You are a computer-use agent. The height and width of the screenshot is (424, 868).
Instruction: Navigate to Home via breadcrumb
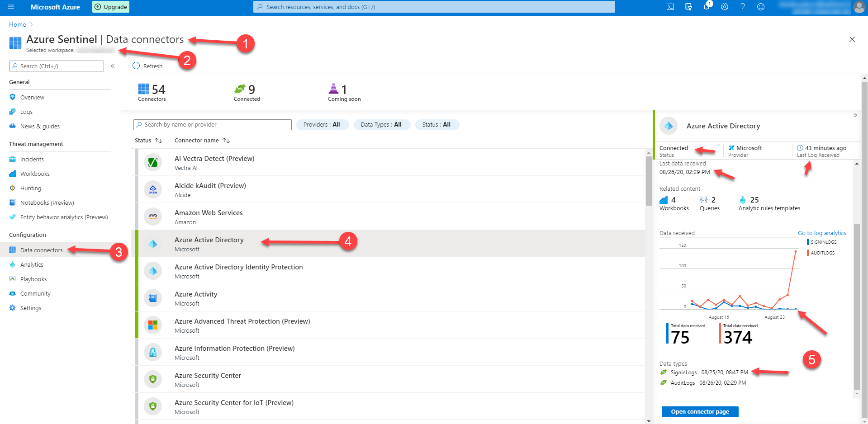17,24
